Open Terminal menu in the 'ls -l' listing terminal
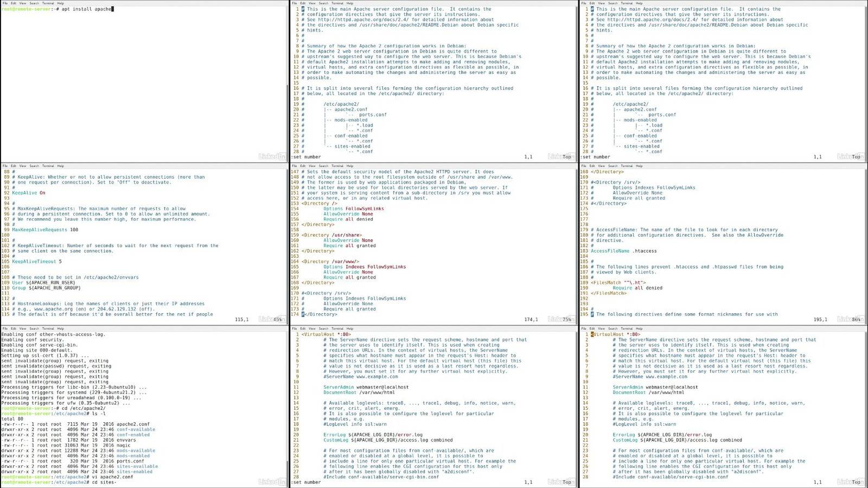The image size is (868, 488). click(48, 329)
